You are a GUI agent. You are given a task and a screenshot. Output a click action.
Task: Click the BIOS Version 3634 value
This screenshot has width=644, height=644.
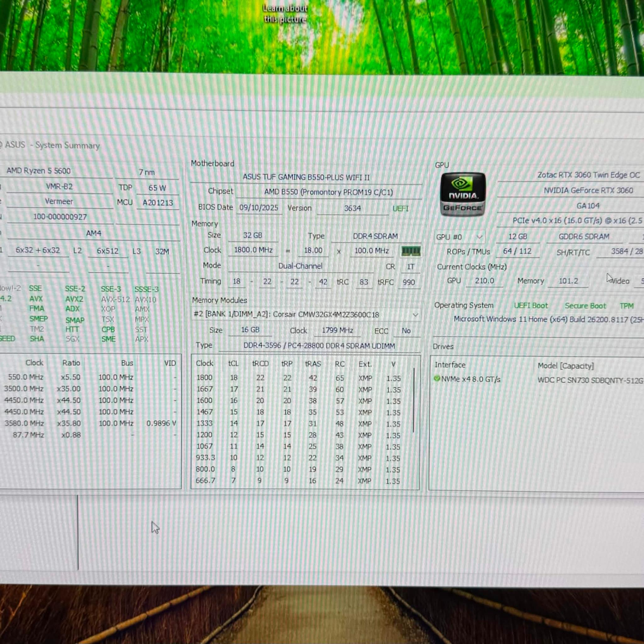[x=352, y=208]
